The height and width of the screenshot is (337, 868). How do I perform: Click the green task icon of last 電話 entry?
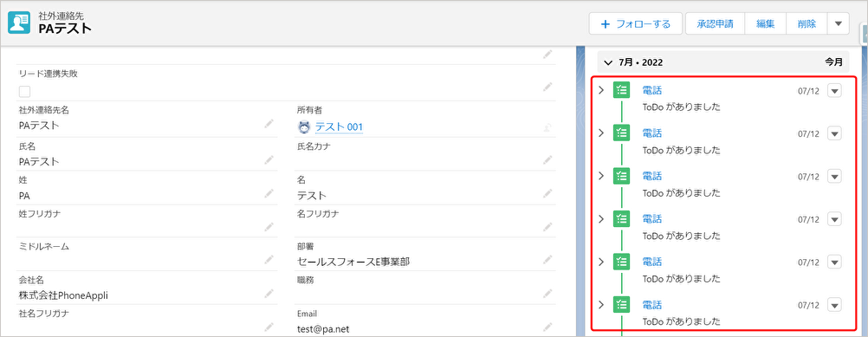point(622,304)
